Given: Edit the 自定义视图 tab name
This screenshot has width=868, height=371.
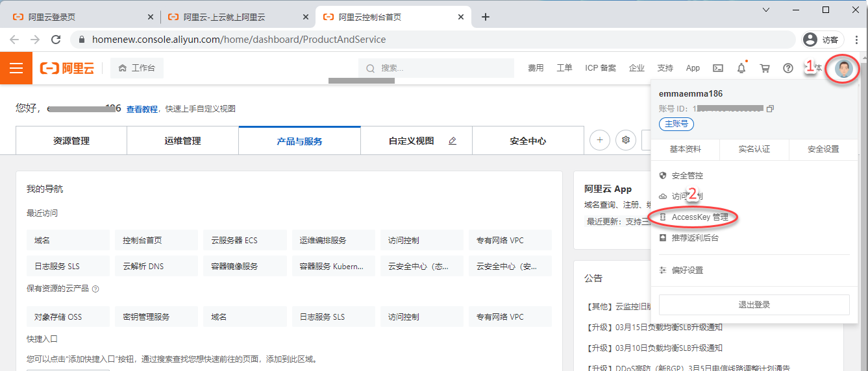Looking at the screenshot, I should pos(453,141).
